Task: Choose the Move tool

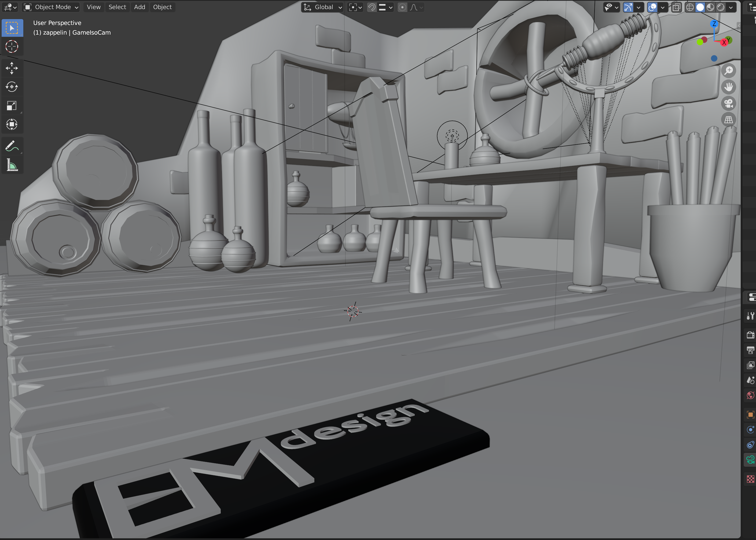Action: coord(12,68)
